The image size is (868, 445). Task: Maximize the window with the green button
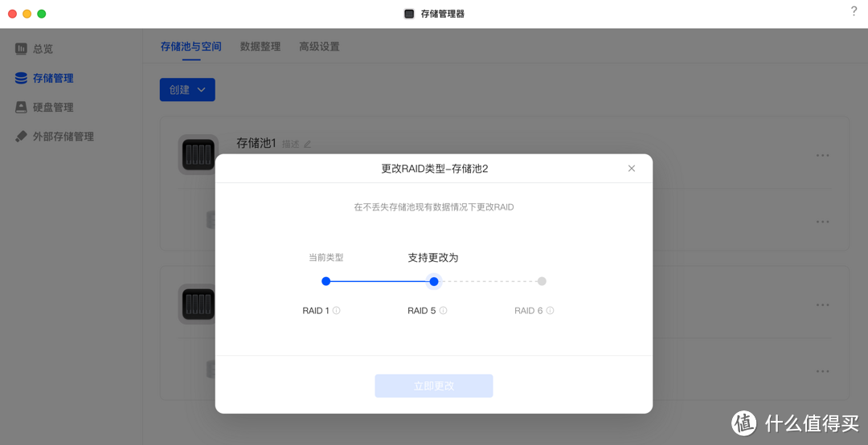click(42, 14)
